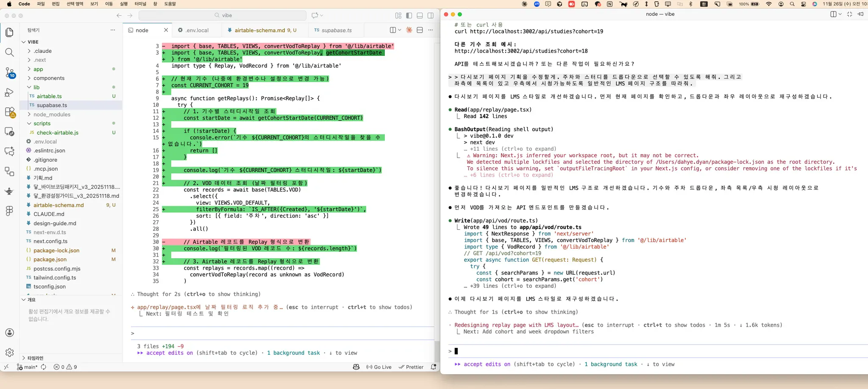Open the Search view in the activity bar

(x=9, y=52)
